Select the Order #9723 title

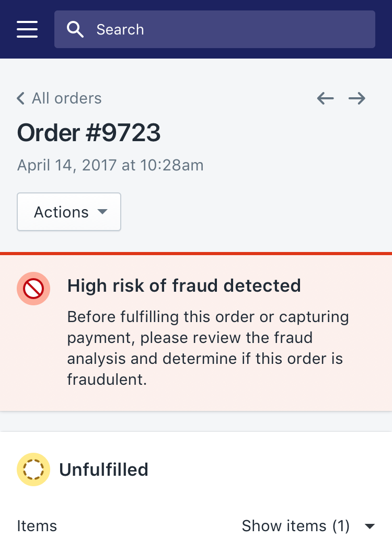tap(89, 133)
